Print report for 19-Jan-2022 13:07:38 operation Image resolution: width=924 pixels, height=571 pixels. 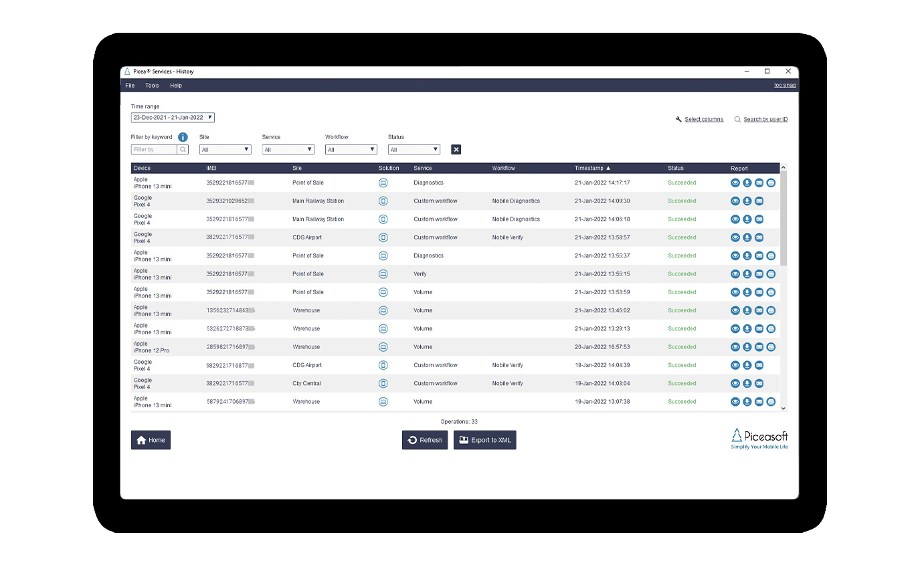[771, 402]
